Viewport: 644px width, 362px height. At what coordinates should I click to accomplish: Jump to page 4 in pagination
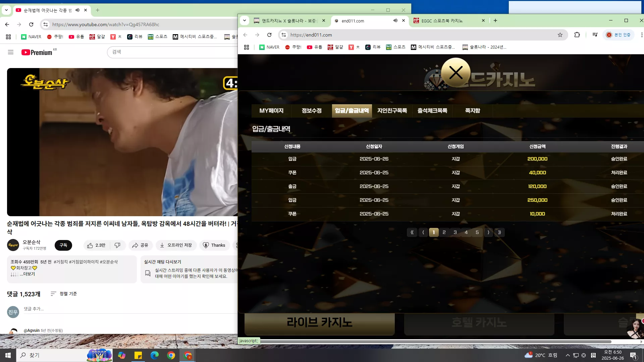coord(466,232)
